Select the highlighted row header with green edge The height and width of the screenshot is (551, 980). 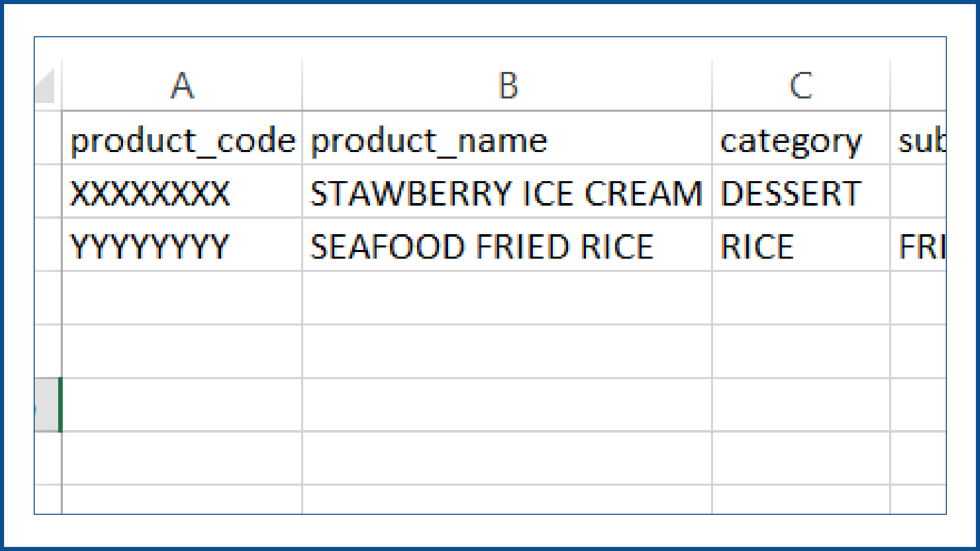coord(47,405)
